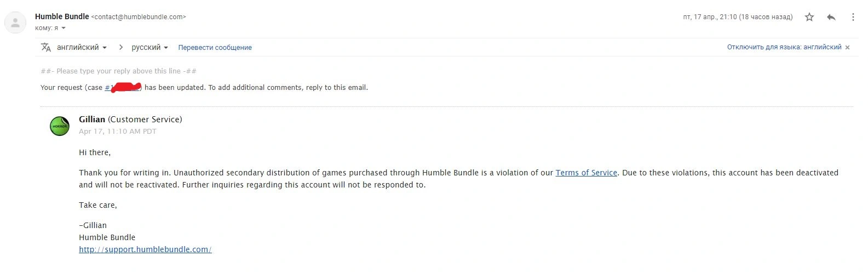Click the sender address contact@humblebundle.com
This screenshot has width=868, height=273.
point(139,17)
